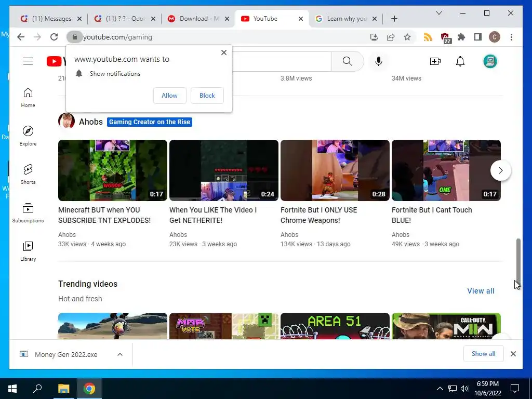The width and height of the screenshot is (532, 399).
Task: Block YouTube notifications
Action: click(x=207, y=96)
